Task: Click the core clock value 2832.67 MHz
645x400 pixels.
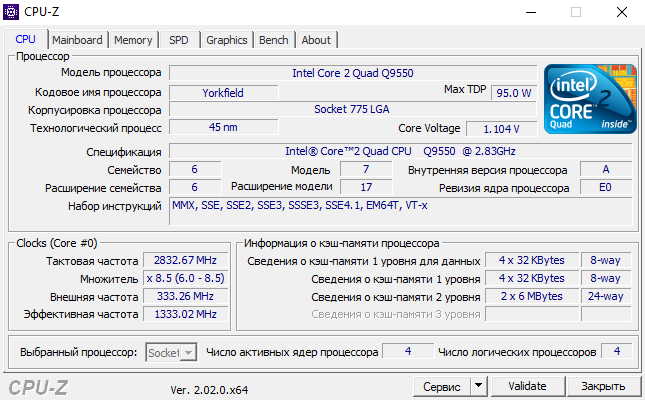Action: click(186, 260)
